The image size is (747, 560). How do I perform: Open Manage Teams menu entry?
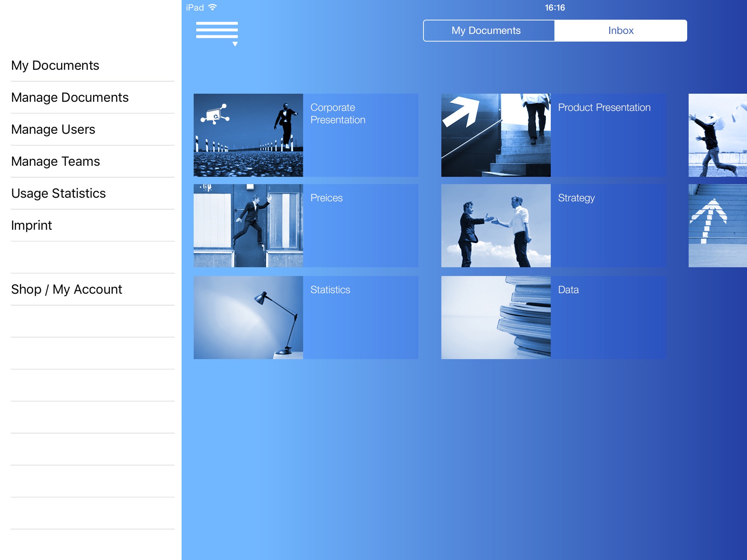[55, 161]
